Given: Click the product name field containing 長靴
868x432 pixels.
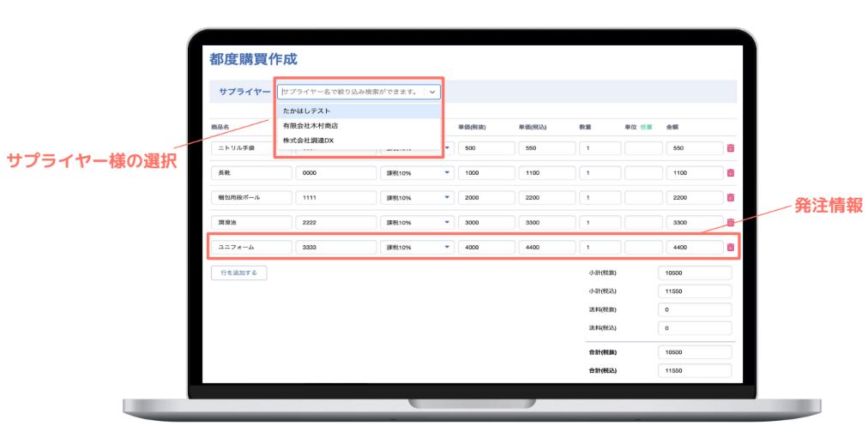Looking at the screenshot, I should click(x=250, y=172).
